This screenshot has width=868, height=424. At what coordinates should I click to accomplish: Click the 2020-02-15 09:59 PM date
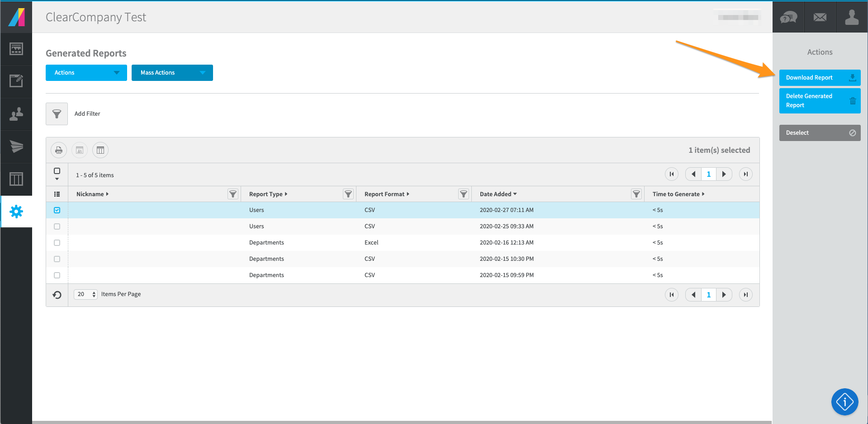pyautogui.click(x=507, y=275)
